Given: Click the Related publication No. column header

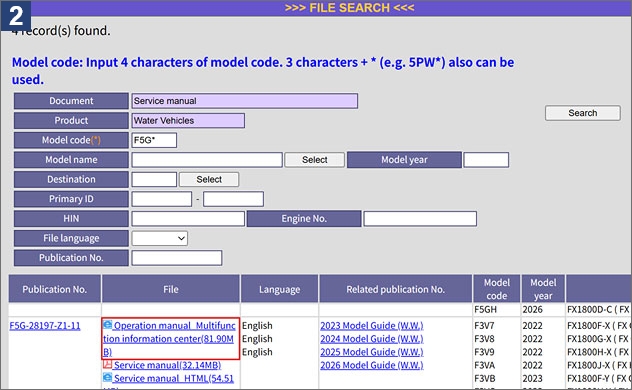Looking at the screenshot, I should click(395, 289).
